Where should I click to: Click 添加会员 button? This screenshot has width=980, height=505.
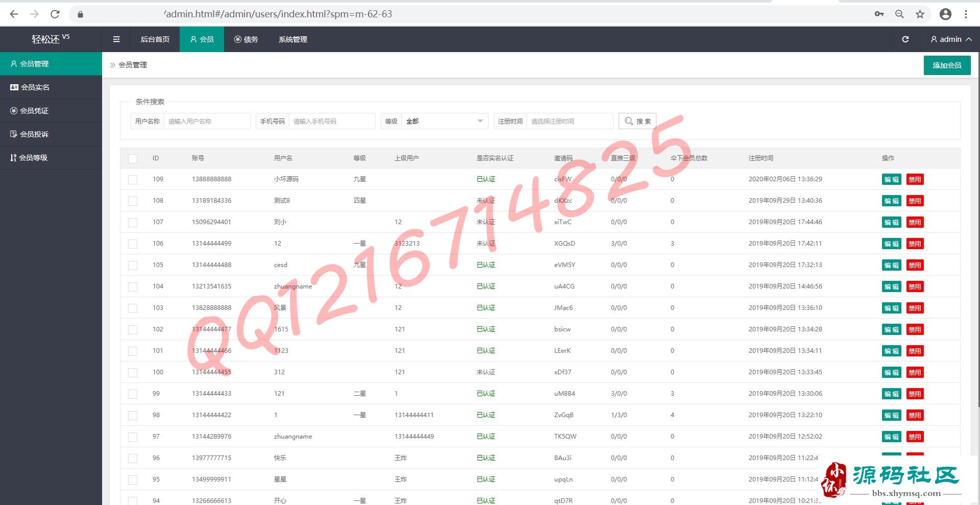[947, 65]
